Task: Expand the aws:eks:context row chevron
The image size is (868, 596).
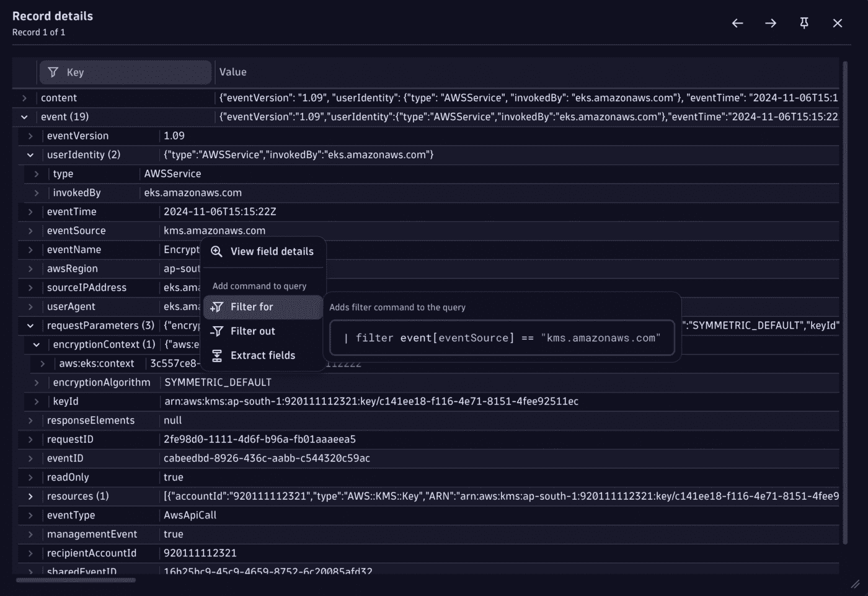Action: click(43, 363)
